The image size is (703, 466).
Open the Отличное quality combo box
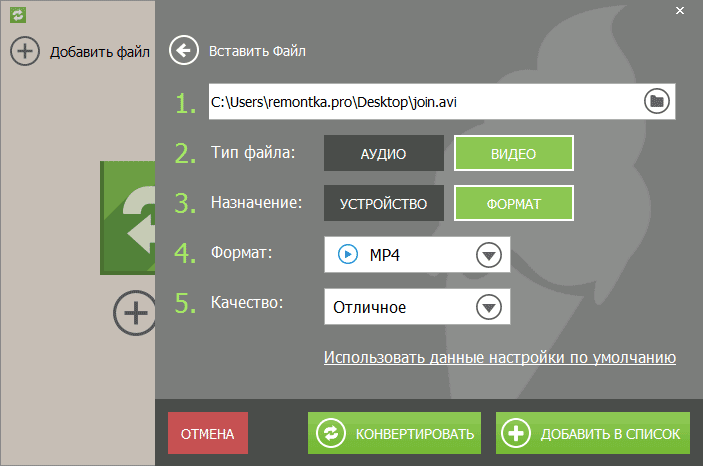pos(400,307)
